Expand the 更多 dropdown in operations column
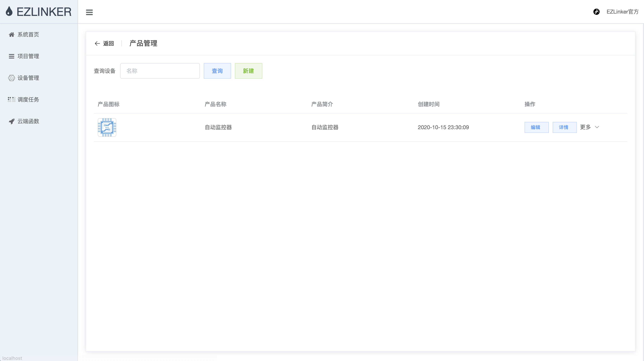The height and width of the screenshot is (361, 644). click(585, 127)
